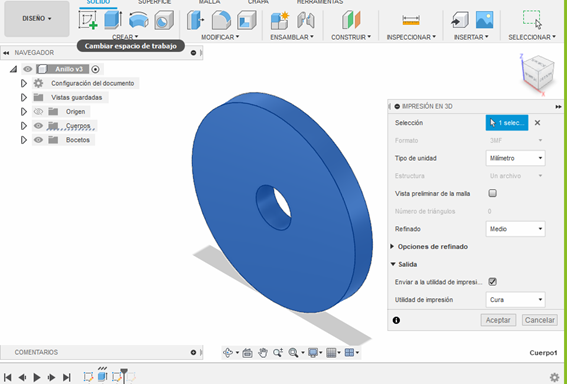Play the design timeline

pyautogui.click(x=37, y=377)
